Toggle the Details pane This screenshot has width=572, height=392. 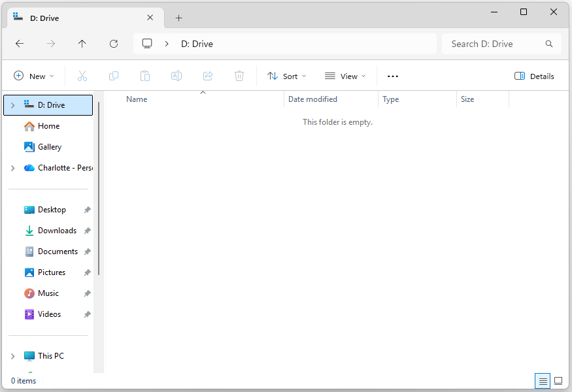[x=534, y=76]
